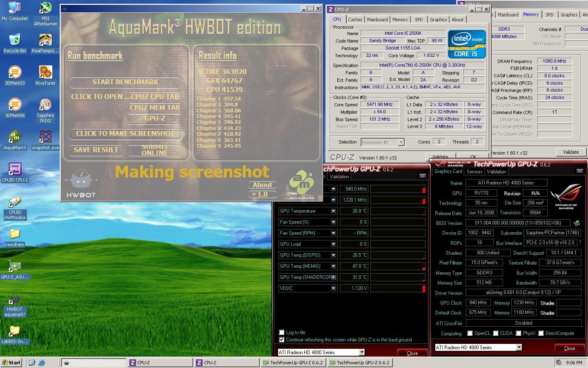Screen dimensions: 588x368
Task: Open 3DMark03 desktop shortcut
Action: [15, 76]
